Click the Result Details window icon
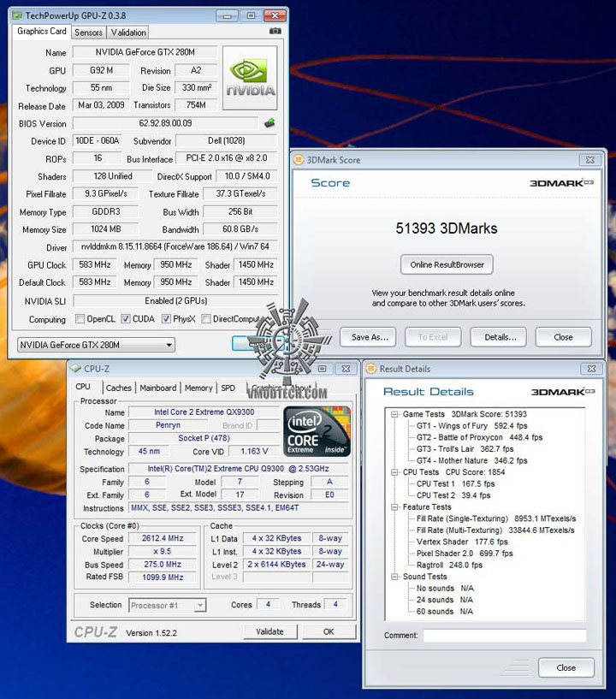The width and height of the screenshot is (616, 699). [x=370, y=369]
